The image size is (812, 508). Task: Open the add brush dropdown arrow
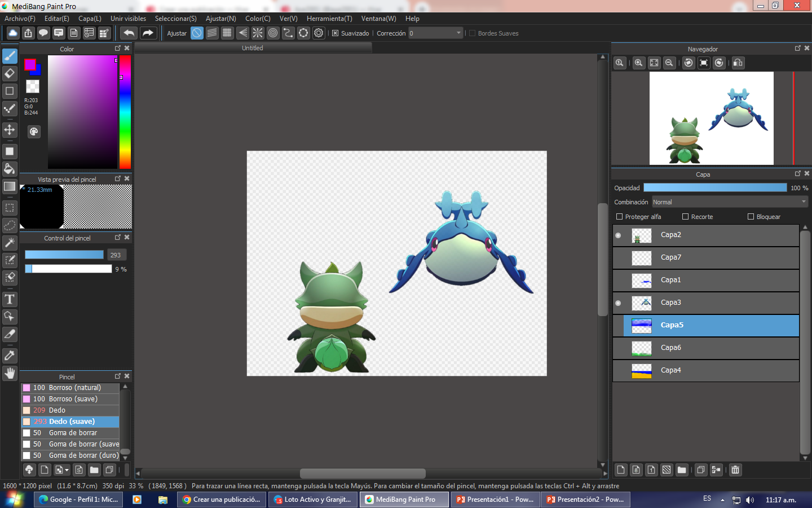(67, 470)
